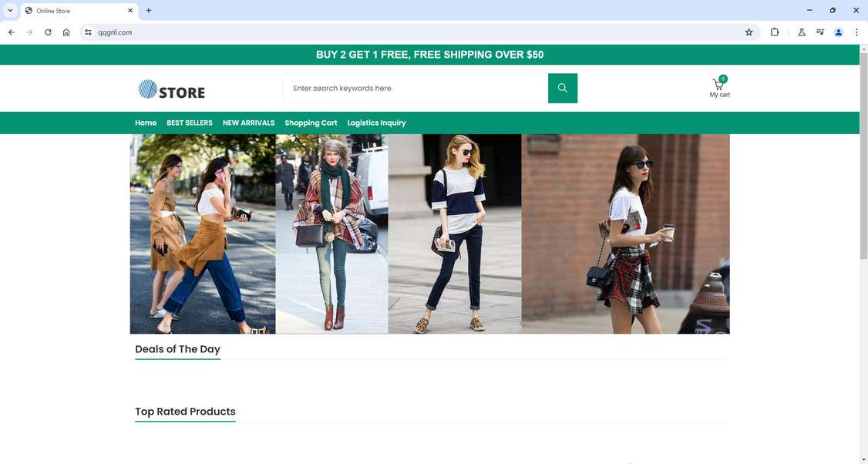The image size is (868, 464).
Task: Click the browser home icon
Action: pos(66,32)
